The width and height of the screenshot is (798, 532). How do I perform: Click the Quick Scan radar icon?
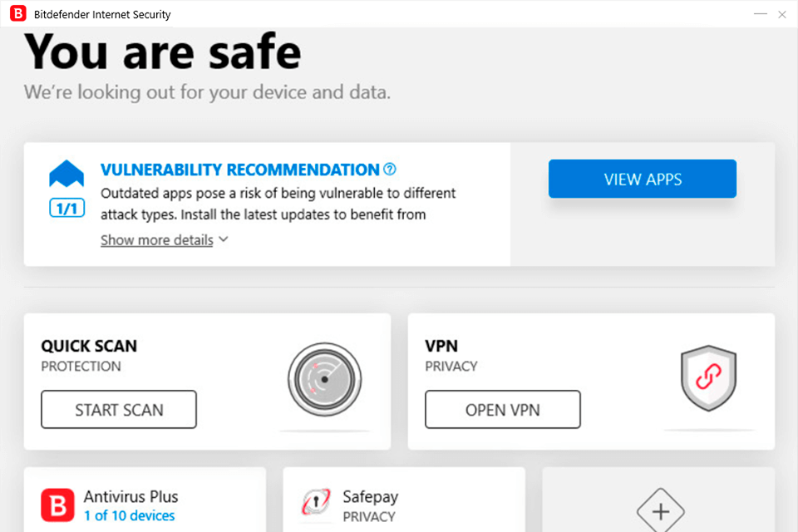coord(324,378)
